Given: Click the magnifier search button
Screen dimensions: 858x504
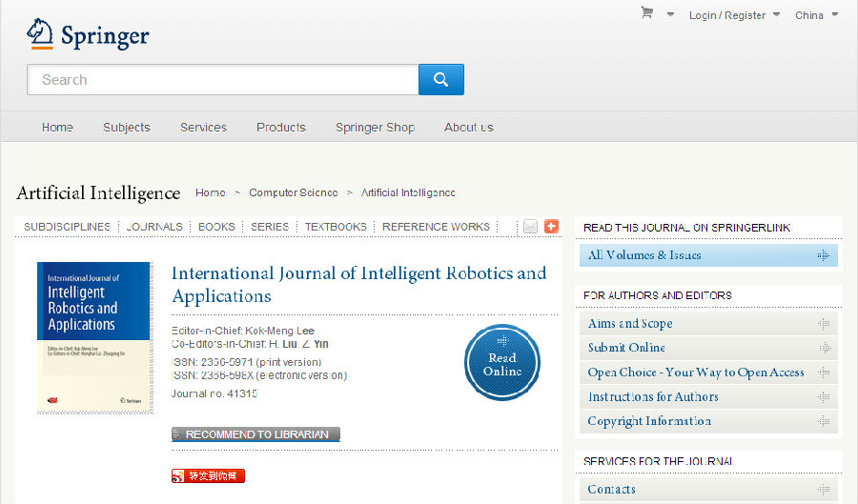Looking at the screenshot, I should tap(440, 80).
